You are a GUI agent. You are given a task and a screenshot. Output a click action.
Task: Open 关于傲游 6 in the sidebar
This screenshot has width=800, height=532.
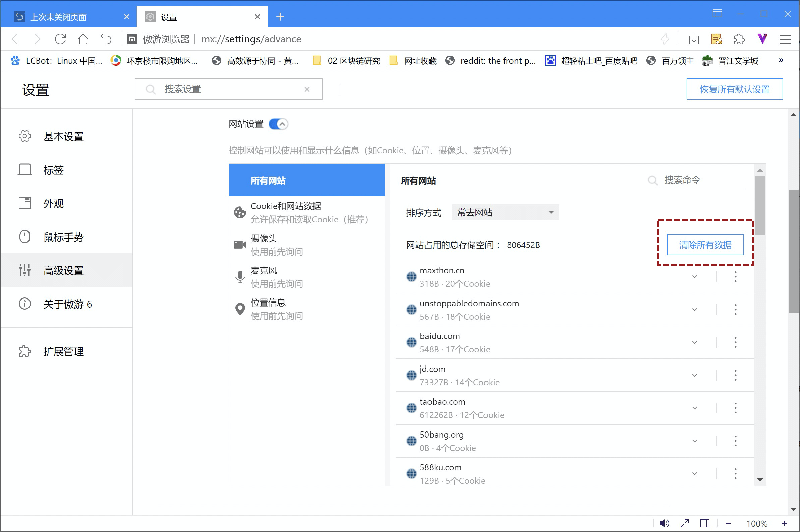click(66, 304)
